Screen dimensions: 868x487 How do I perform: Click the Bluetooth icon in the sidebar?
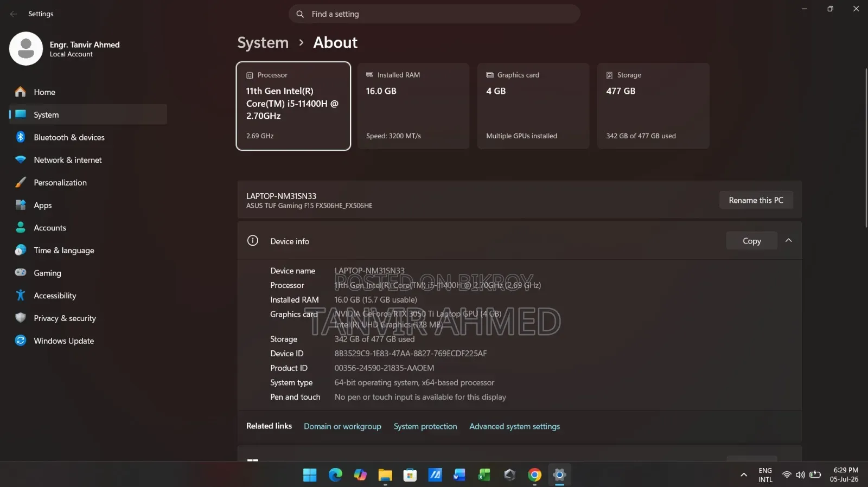[x=21, y=137]
